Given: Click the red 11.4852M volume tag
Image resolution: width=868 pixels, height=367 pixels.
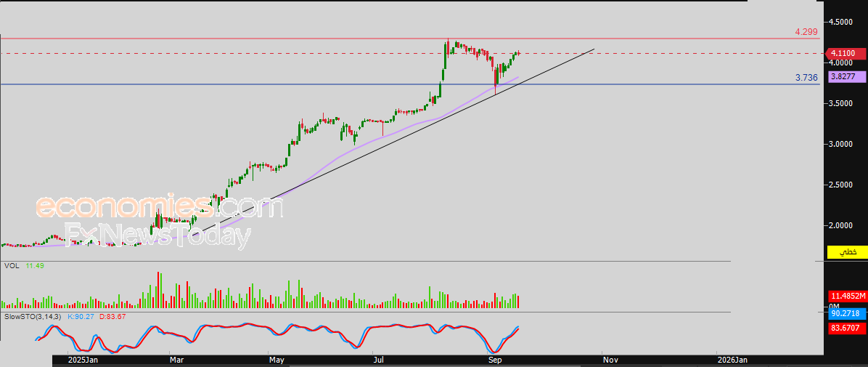Looking at the screenshot, I should coord(846,296).
